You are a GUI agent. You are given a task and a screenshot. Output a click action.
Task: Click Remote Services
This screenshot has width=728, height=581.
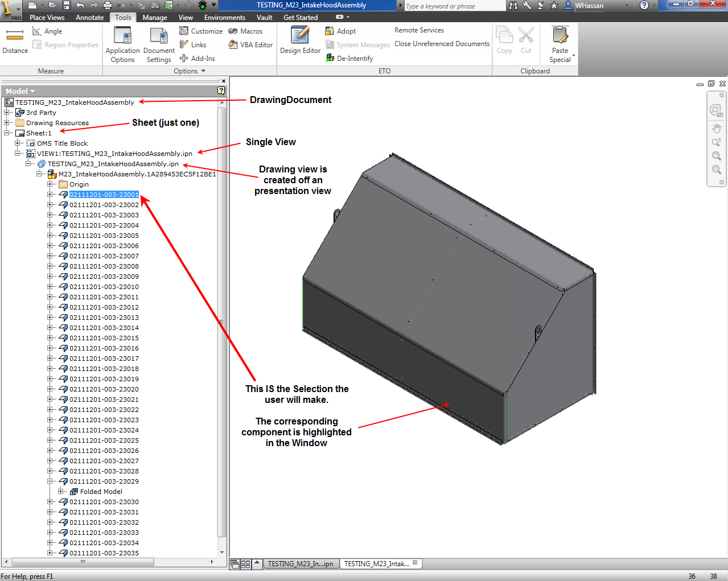[x=419, y=30]
